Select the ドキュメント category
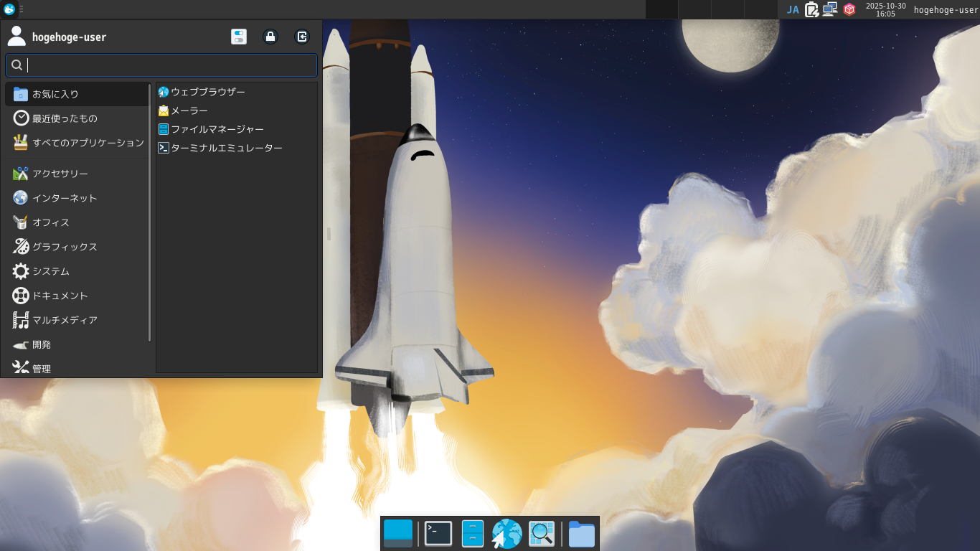This screenshot has width=980, height=551. [77, 296]
